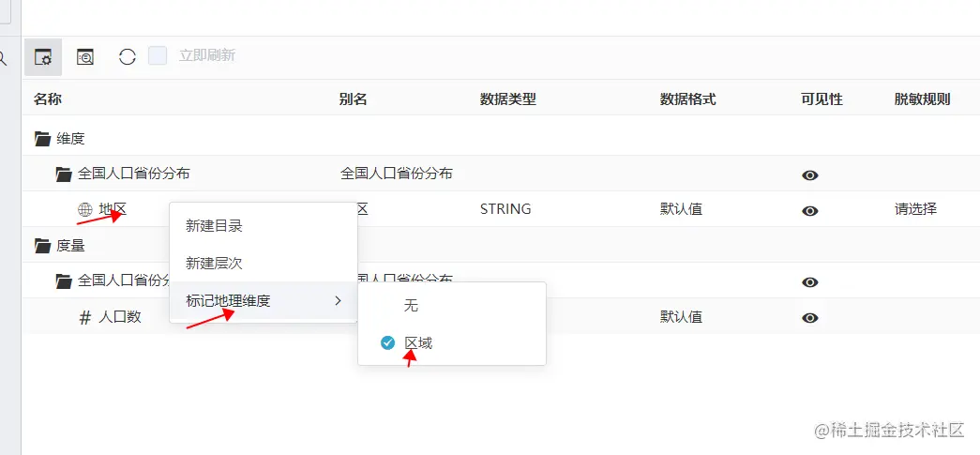
Task: Collapse 全国人口省份分布 folder under 维度
Action: tap(64, 174)
